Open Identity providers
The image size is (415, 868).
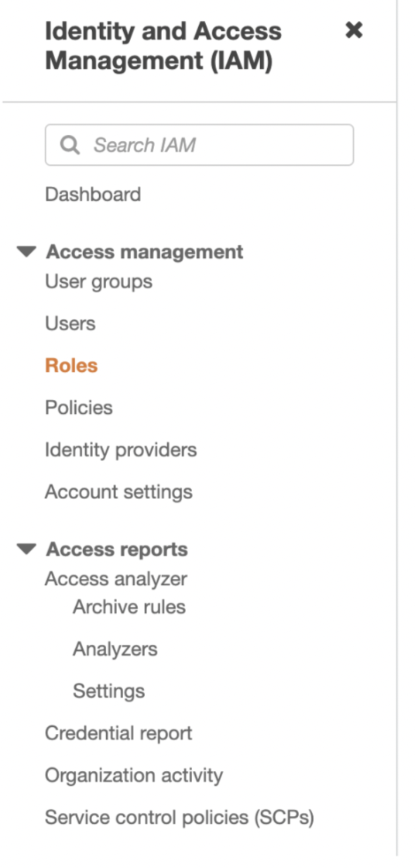point(121,450)
